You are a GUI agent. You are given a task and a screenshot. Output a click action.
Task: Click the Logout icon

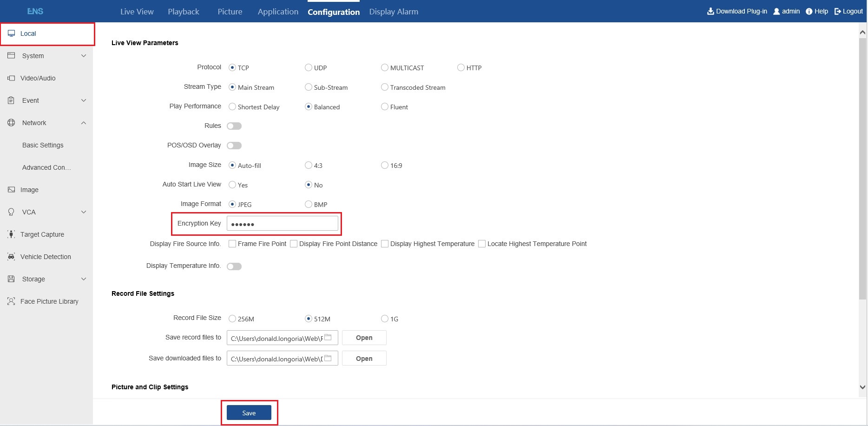(x=836, y=11)
